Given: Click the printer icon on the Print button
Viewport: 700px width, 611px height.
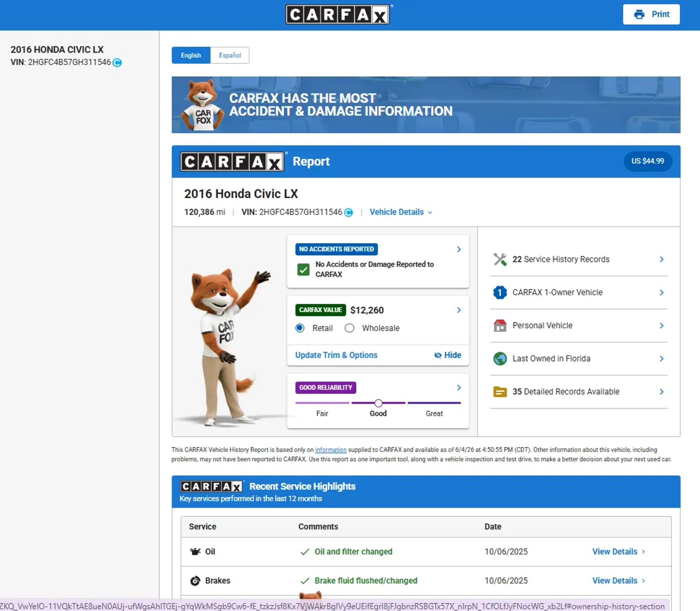Looking at the screenshot, I should (639, 14).
